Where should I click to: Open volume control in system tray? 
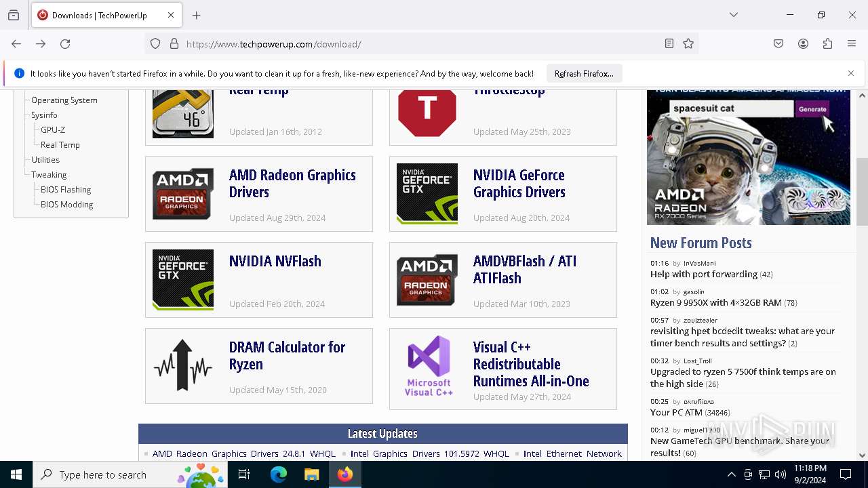[781, 475]
